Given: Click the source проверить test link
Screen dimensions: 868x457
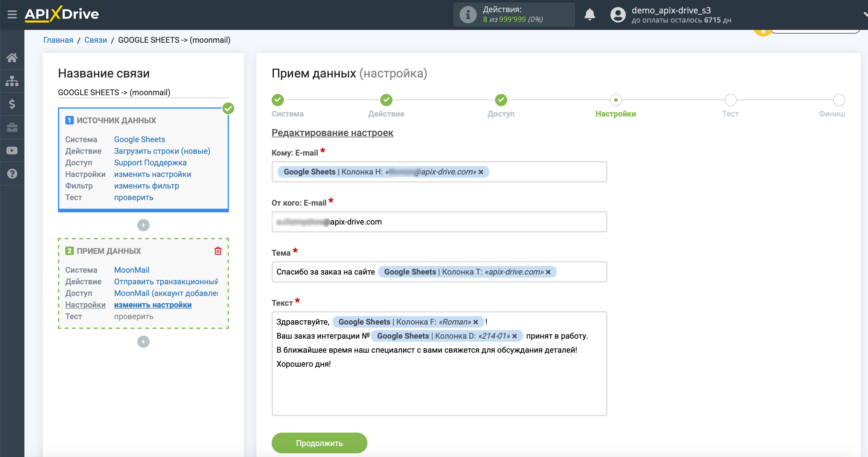Looking at the screenshot, I should [134, 197].
